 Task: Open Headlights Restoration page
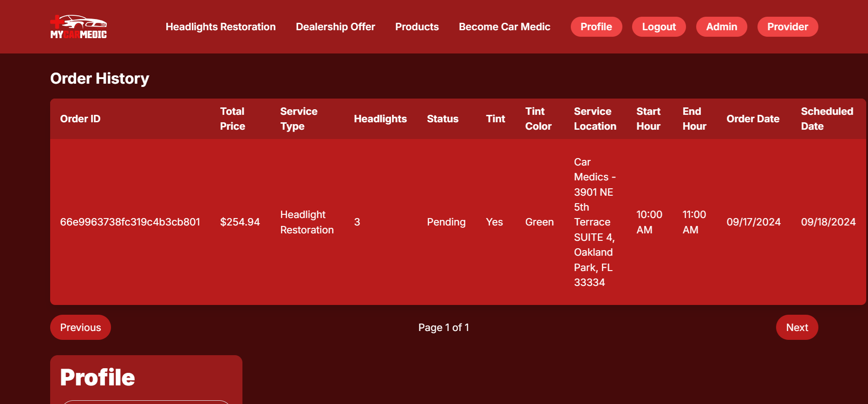[221, 27]
